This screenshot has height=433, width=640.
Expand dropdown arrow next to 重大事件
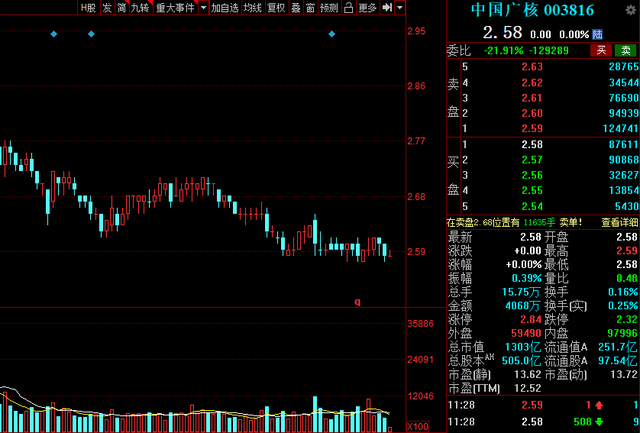(203, 8)
